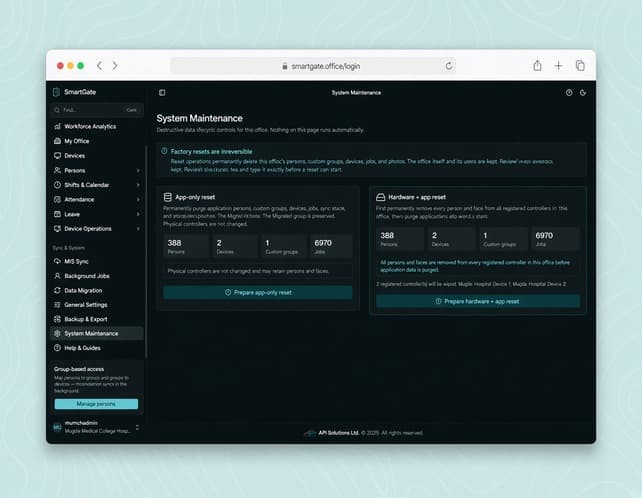Click the Hardware + app reset drive icon
Screen dimensions: 642x498
tap(380, 197)
